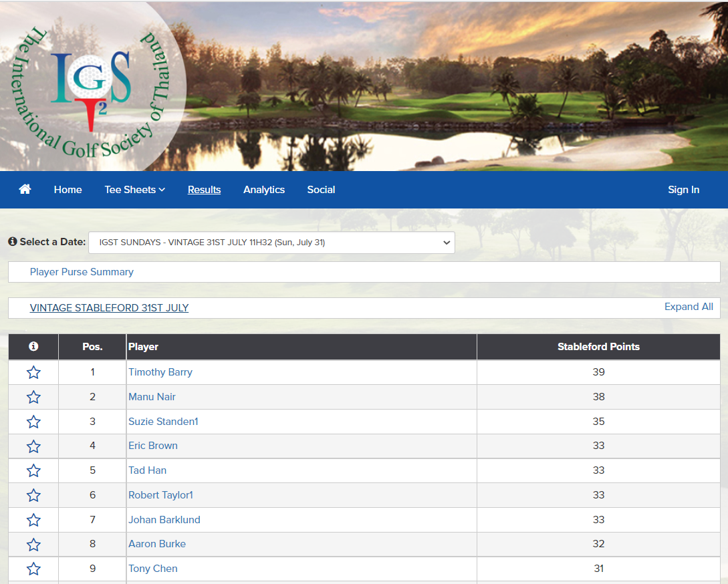728x584 pixels.
Task: Star Johan Barklund's row
Action: [x=33, y=520]
